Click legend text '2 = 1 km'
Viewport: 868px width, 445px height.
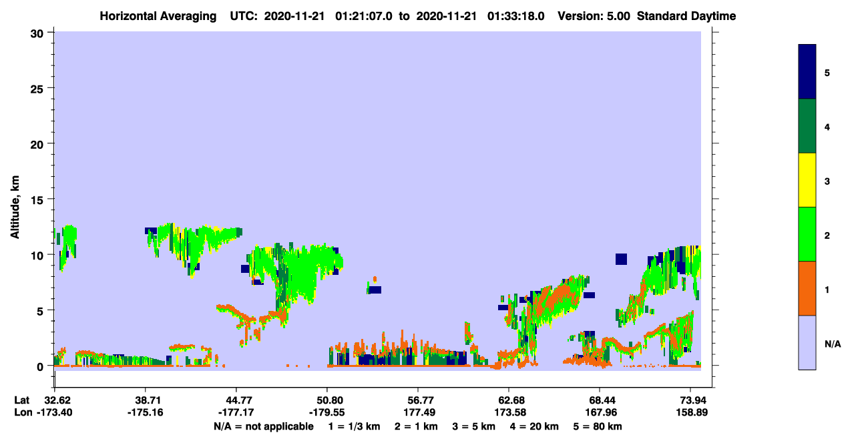(x=417, y=426)
